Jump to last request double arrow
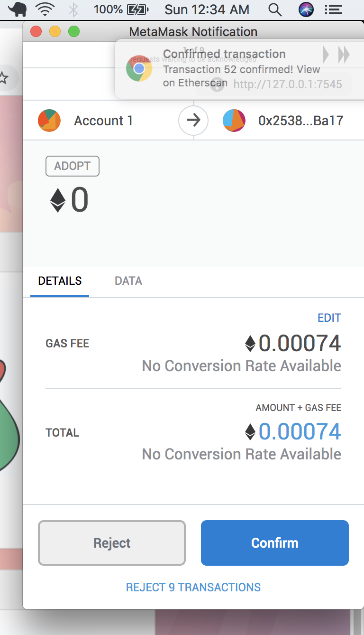This screenshot has width=364, height=635. click(344, 55)
